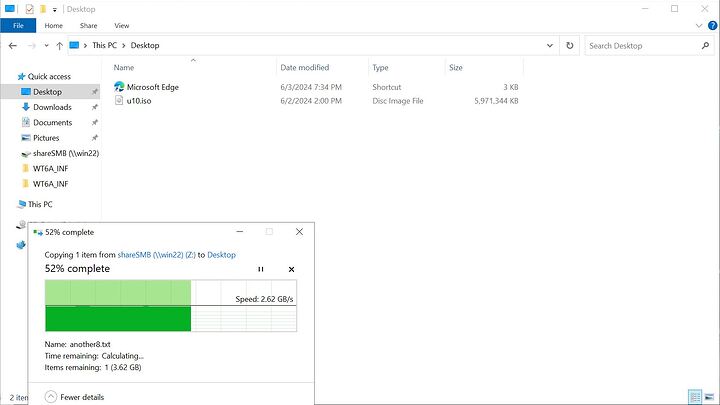This screenshot has width=720, height=405.
Task: Refresh the current folder view
Action: coord(569,45)
